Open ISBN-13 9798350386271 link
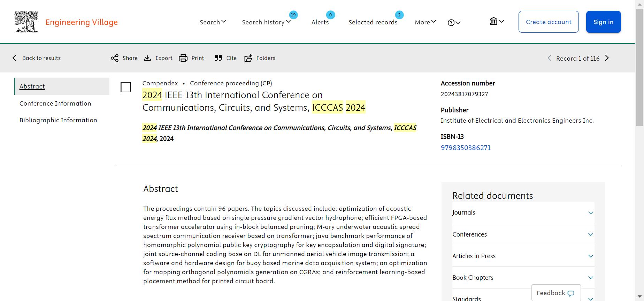Screen dimensions: 644x301 coord(466,148)
